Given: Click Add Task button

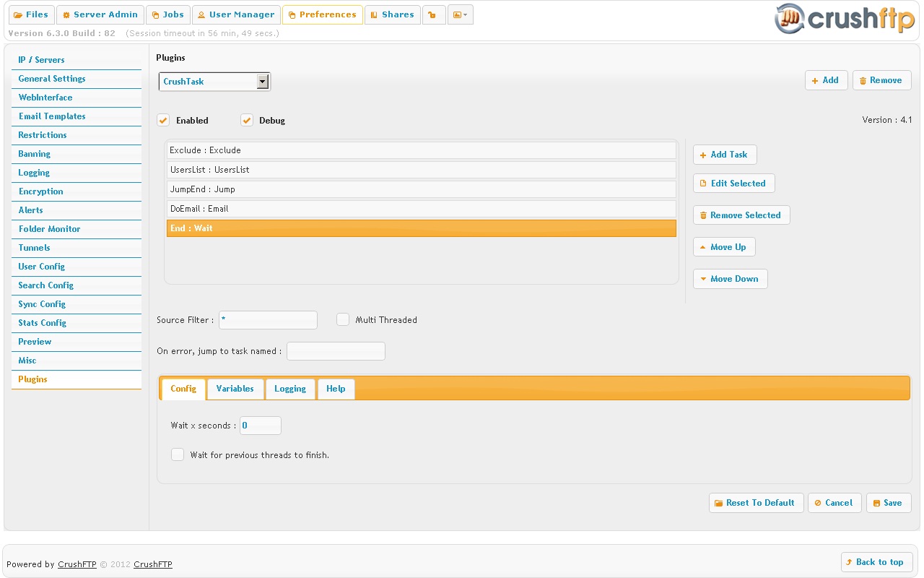Looking at the screenshot, I should point(725,155).
